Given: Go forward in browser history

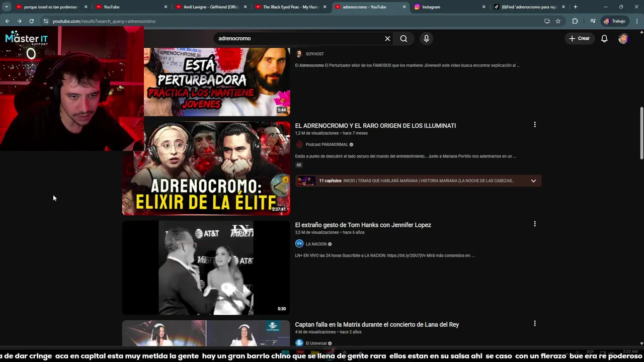Looking at the screenshot, I should coord(19,21).
